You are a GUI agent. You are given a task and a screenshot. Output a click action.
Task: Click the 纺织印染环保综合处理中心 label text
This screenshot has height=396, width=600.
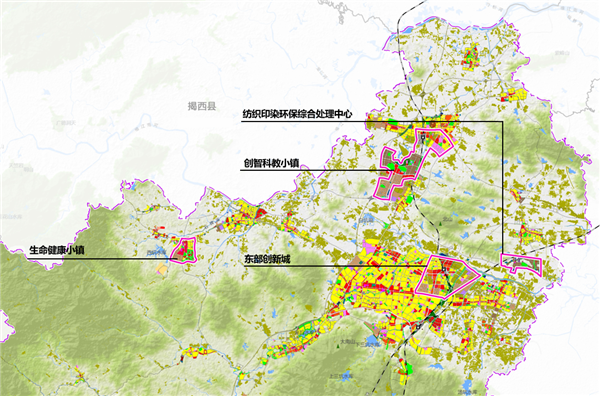click(x=297, y=114)
